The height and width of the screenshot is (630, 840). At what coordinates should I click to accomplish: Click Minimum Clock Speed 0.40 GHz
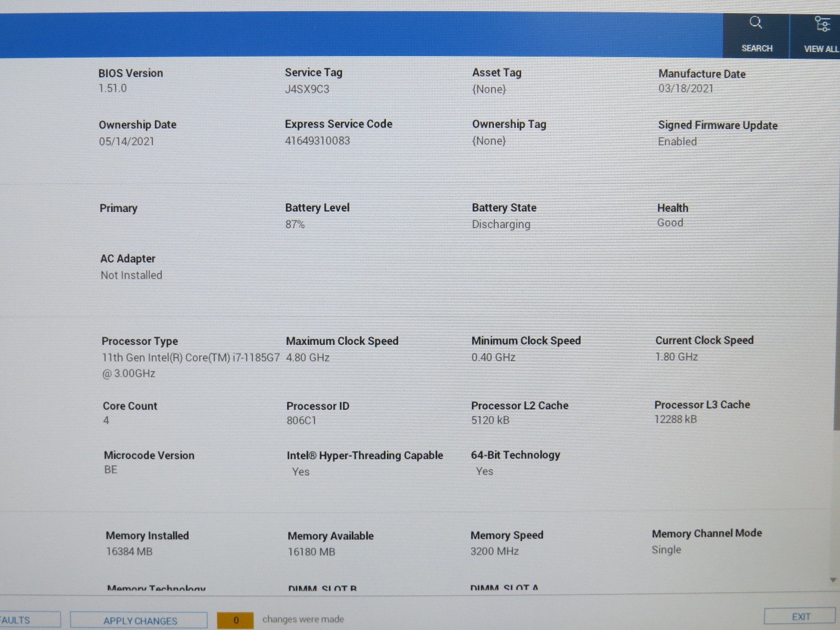point(493,358)
